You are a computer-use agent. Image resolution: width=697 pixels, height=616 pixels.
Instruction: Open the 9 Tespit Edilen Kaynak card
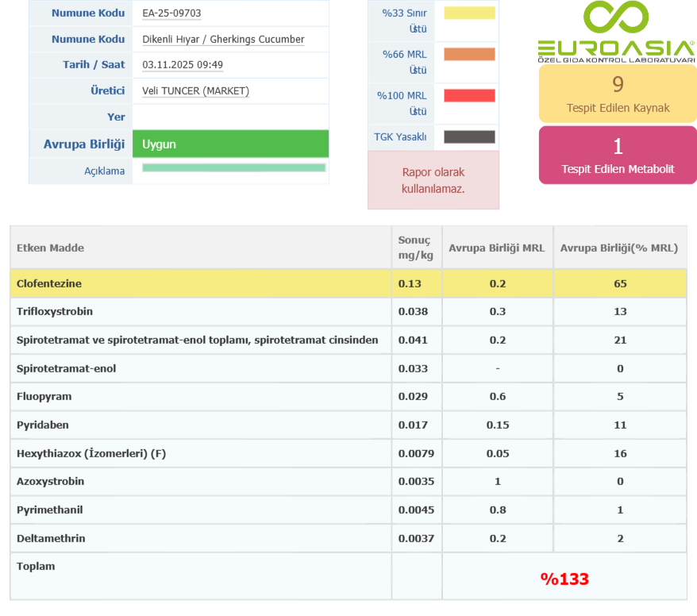tap(618, 94)
